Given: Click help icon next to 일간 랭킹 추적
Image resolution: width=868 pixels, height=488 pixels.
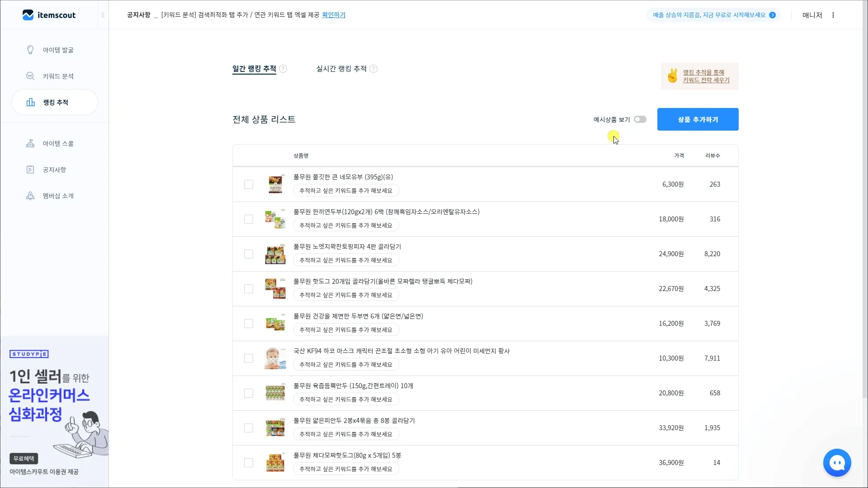Looking at the screenshot, I should pos(283,69).
